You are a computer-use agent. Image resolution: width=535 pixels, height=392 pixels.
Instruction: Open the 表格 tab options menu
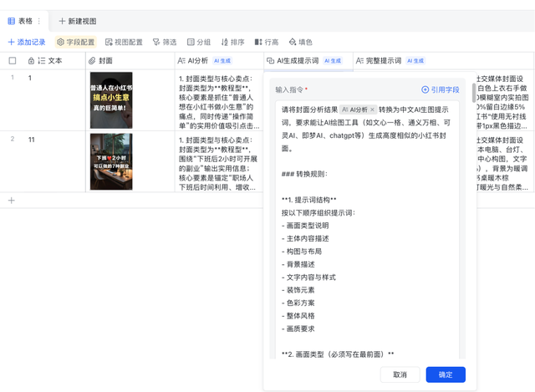pos(39,20)
